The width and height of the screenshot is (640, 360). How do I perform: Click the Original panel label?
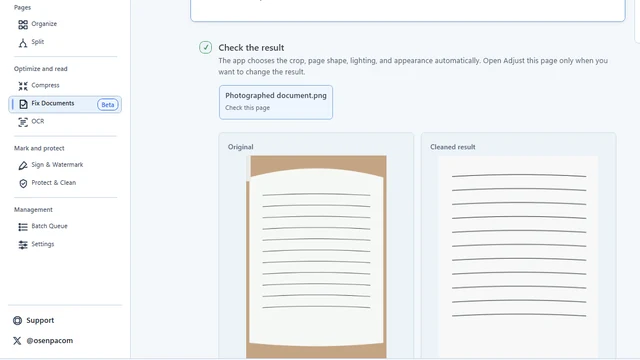(240, 147)
